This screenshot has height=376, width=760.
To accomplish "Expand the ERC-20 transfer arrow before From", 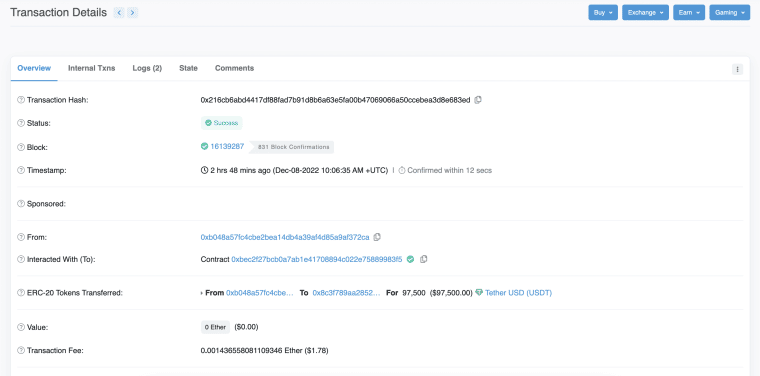I will click(x=202, y=293).
